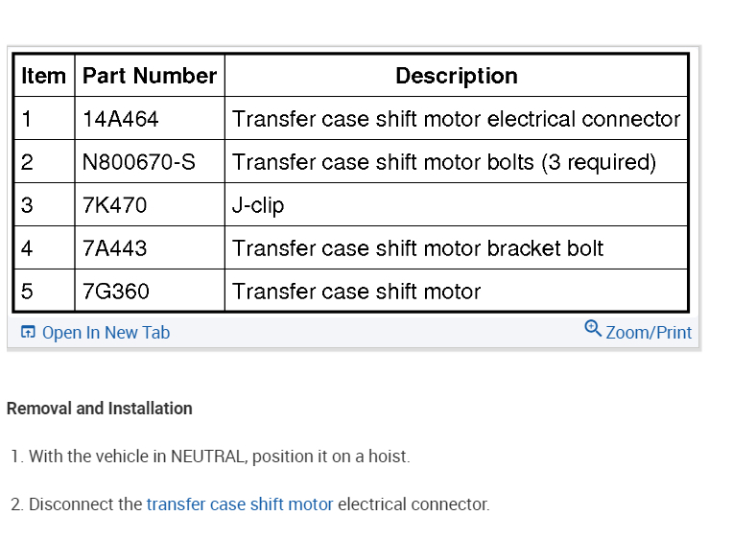Select part number 14A464 cell

click(x=121, y=119)
